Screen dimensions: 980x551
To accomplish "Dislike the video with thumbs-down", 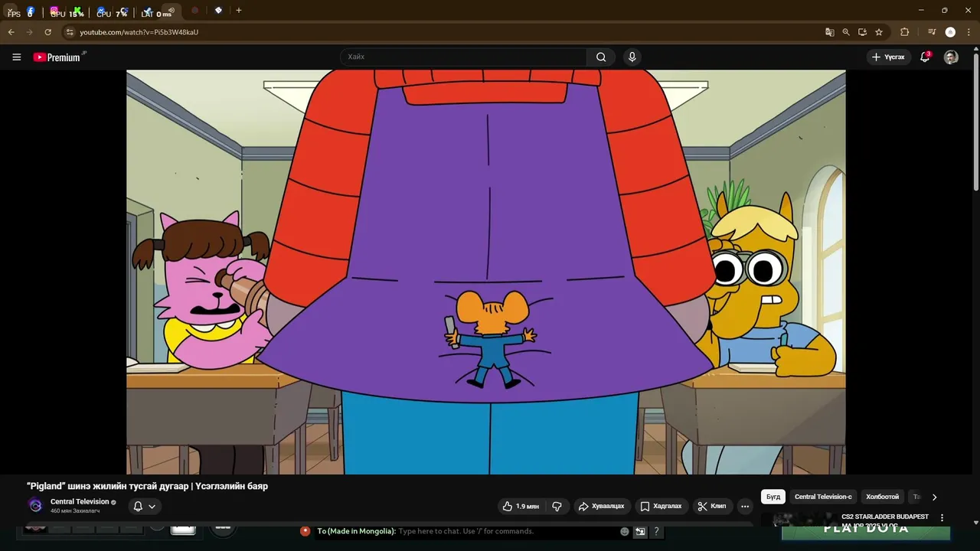I will (x=557, y=506).
